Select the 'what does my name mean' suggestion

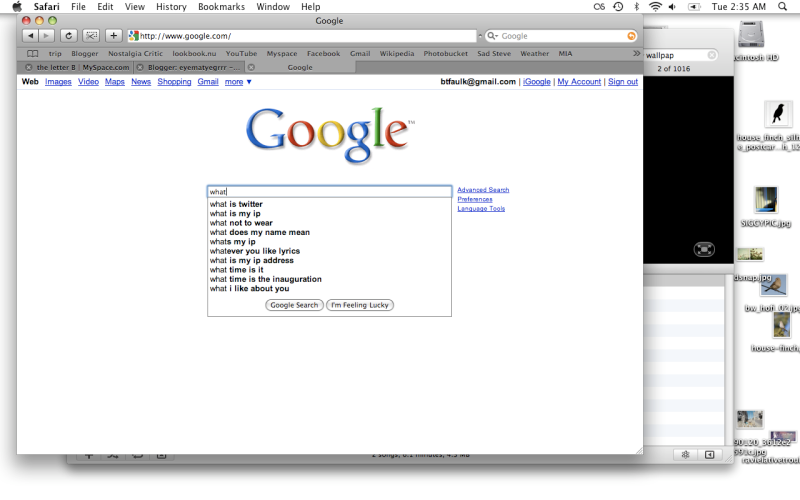pos(330,232)
